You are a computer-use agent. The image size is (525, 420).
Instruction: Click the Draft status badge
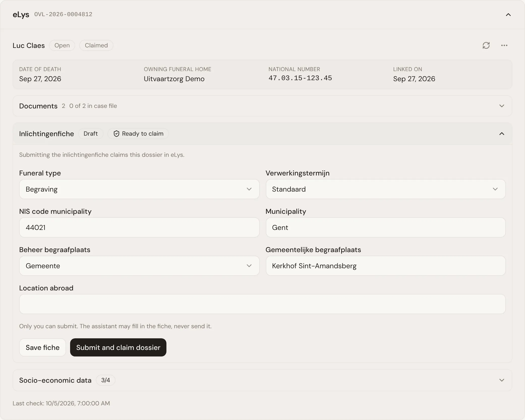coord(91,134)
